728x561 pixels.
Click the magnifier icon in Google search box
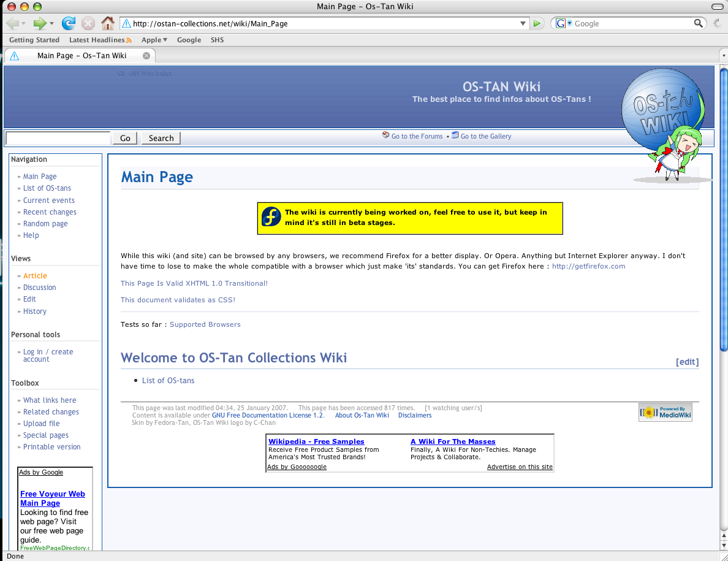pos(699,23)
